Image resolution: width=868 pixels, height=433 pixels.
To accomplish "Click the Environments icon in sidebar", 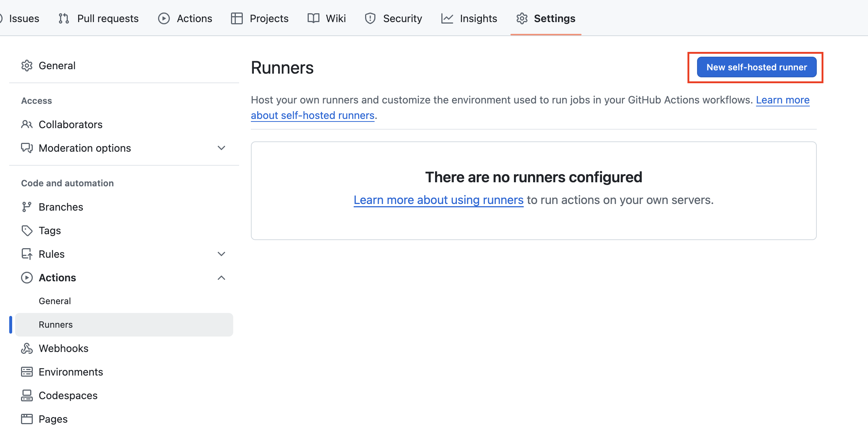I will tap(27, 372).
